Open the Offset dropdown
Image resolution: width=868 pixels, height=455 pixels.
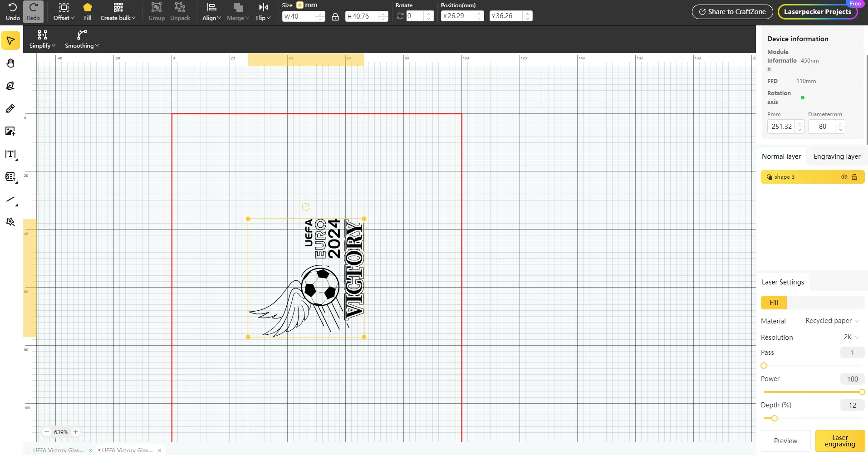tap(64, 12)
